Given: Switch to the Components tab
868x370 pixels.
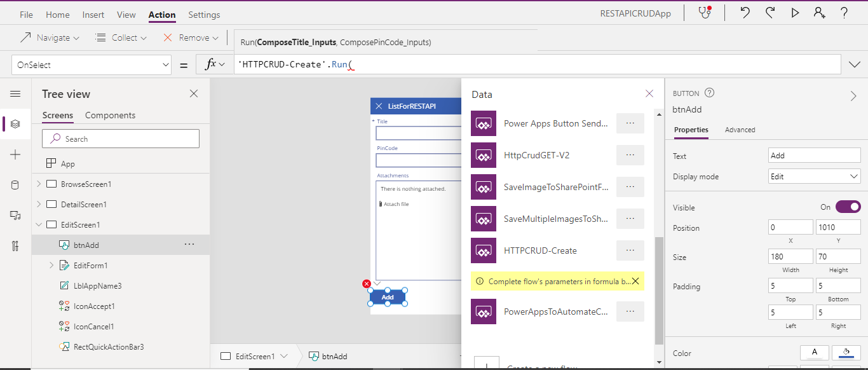Looking at the screenshot, I should tap(111, 115).
